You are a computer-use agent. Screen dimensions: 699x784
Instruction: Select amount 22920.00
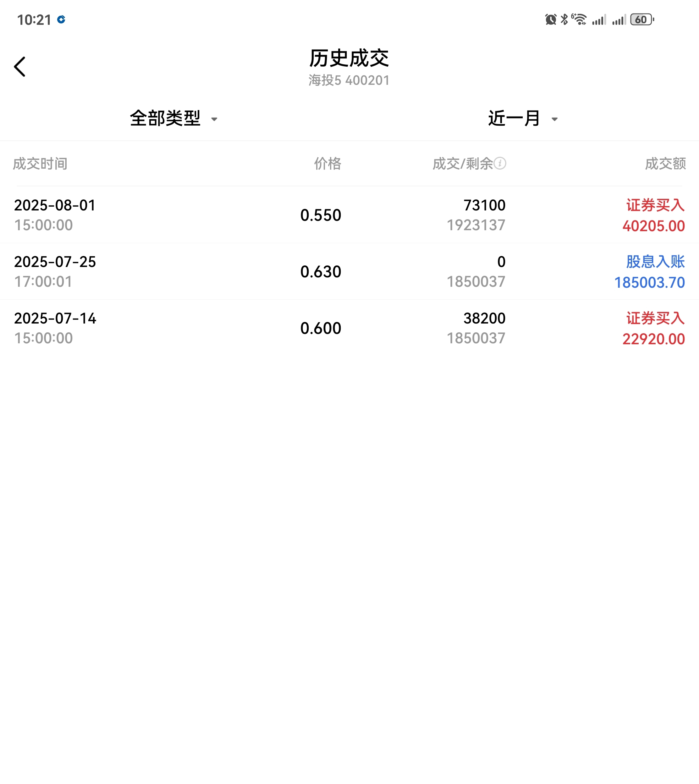[654, 339]
